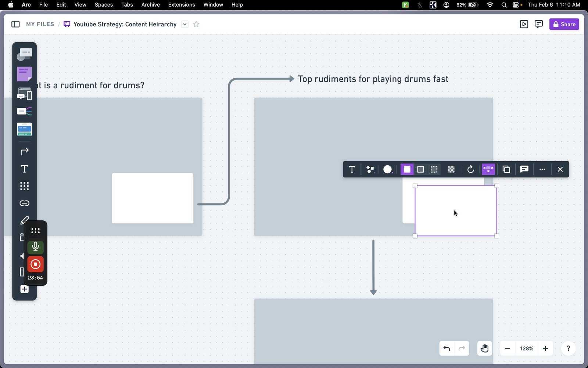The image size is (588, 368).
Task: Toggle the transparency checkerboard option
Action: 451,169
